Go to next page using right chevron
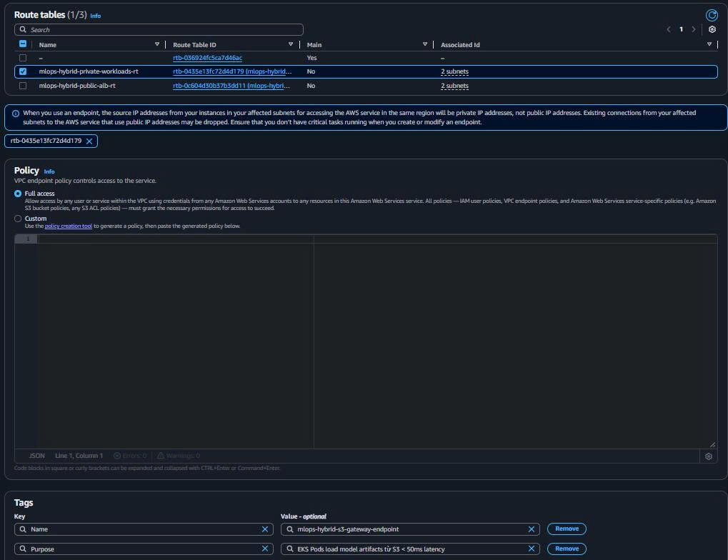Image resolution: width=728 pixels, height=560 pixels. [694, 30]
